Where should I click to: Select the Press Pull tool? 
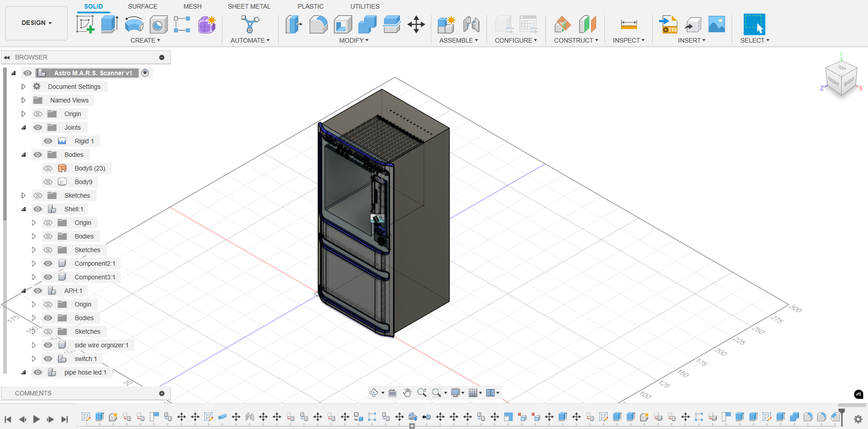pyautogui.click(x=294, y=24)
